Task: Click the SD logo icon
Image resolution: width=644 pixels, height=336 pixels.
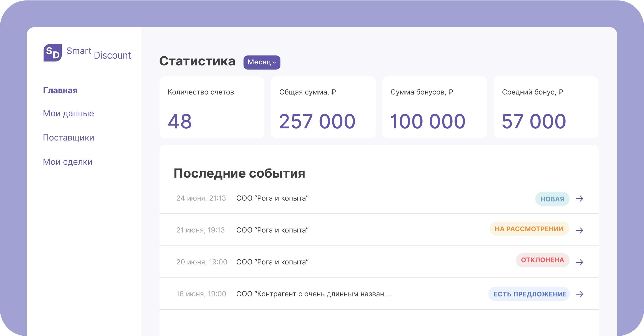Action: (x=53, y=53)
